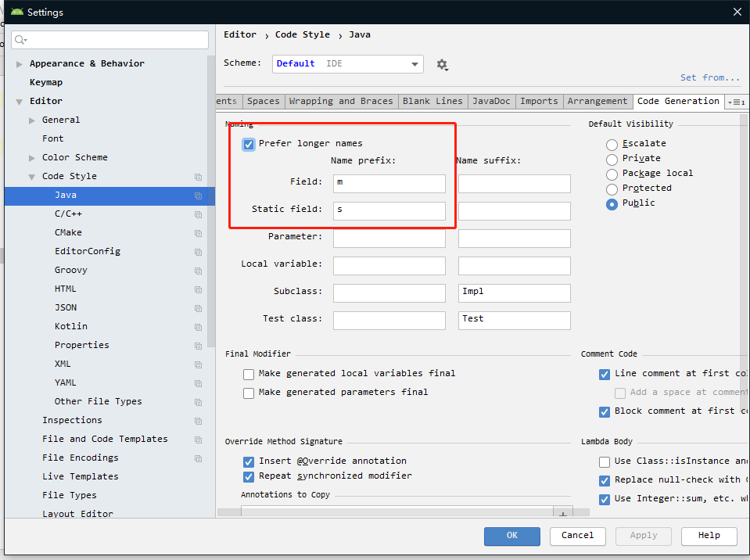
Task: Select Package local visibility option
Action: point(612,174)
